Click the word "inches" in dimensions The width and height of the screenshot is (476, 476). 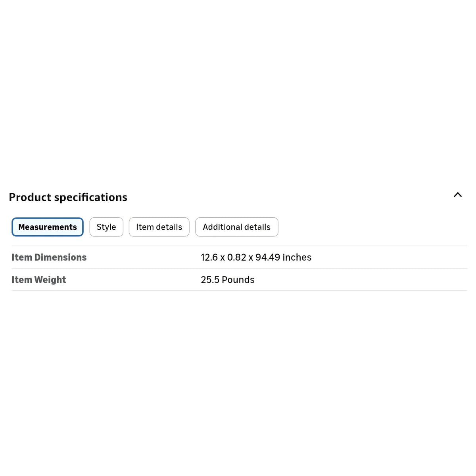coord(297,257)
